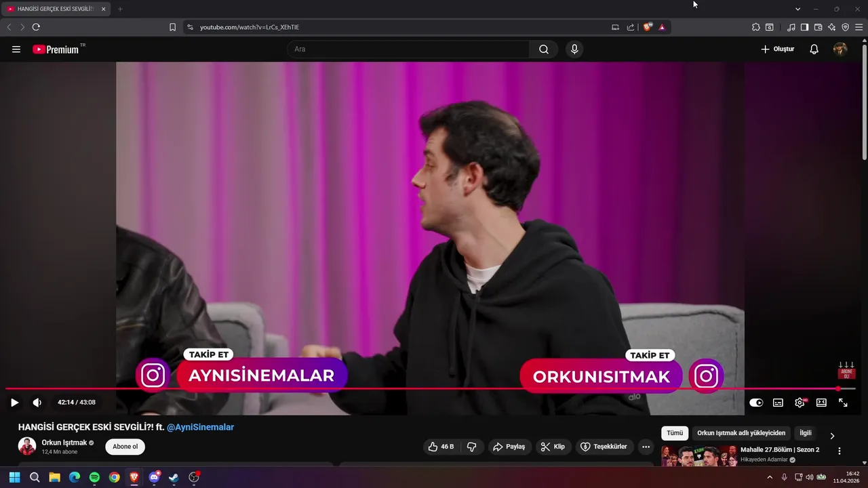
Task: Select Orkun Işıtmak adlı yükleyiciden chip
Action: [x=741, y=433]
